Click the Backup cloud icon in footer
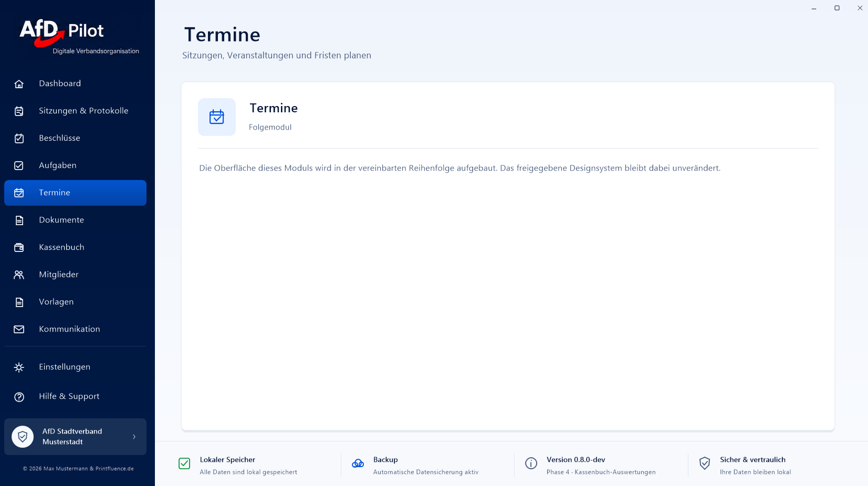 [358, 463]
